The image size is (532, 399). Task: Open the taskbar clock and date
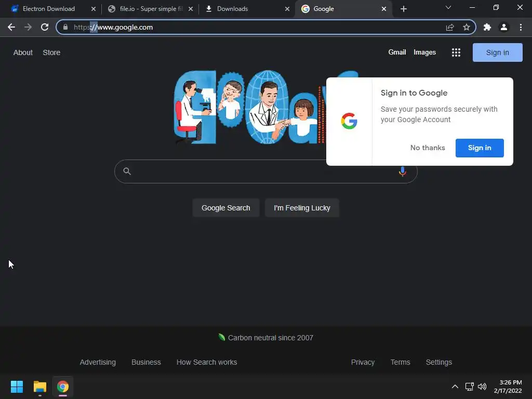click(508, 387)
